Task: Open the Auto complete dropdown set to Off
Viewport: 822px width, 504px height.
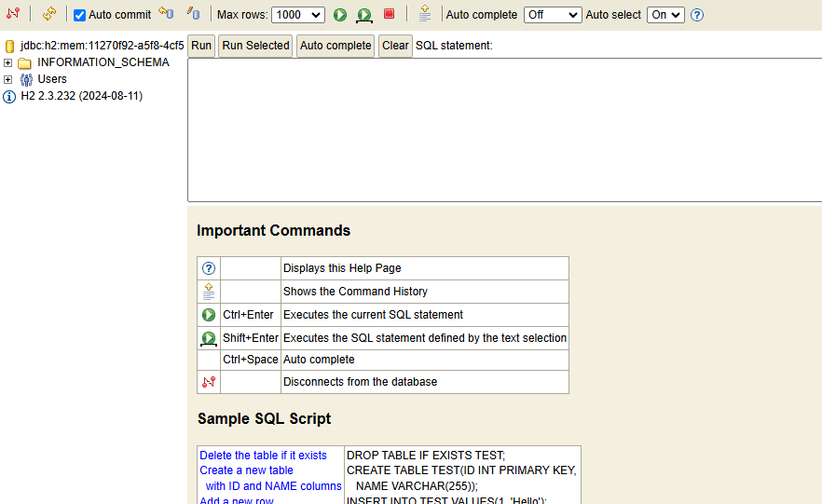Action: click(553, 15)
